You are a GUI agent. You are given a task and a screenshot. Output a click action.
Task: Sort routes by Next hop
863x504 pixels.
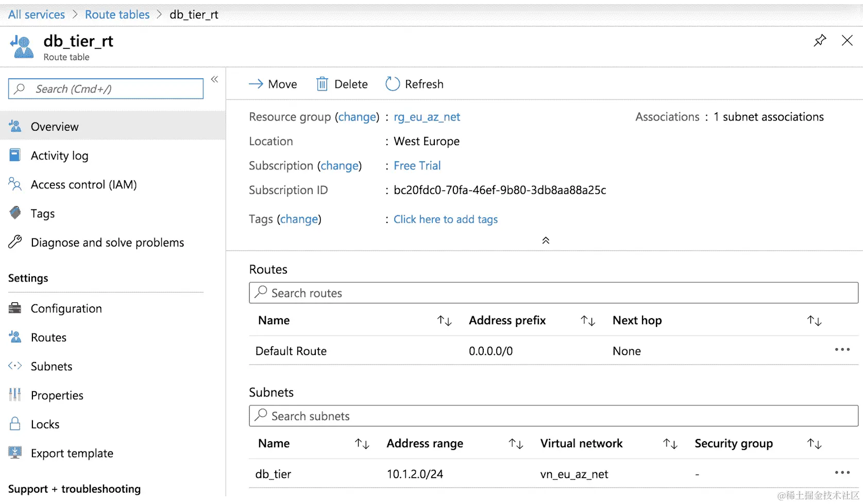click(814, 321)
